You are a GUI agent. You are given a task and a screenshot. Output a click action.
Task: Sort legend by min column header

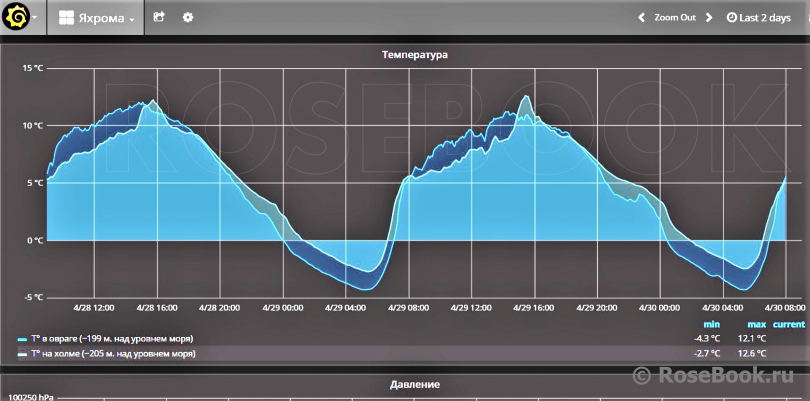pyautogui.click(x=711, y=324)
